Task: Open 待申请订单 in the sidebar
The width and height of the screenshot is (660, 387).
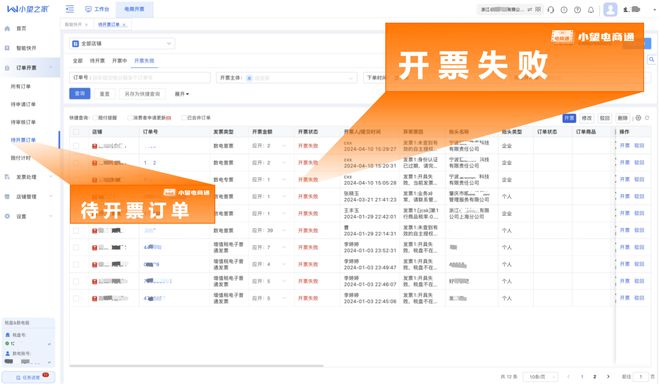Action: pos(23,104)
